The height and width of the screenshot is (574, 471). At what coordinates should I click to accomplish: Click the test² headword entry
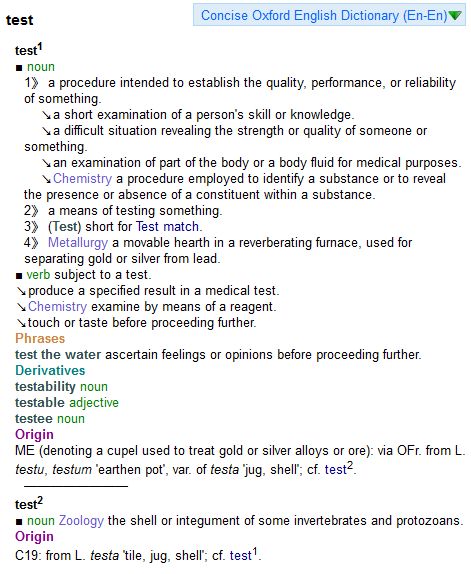pos(29,503)
